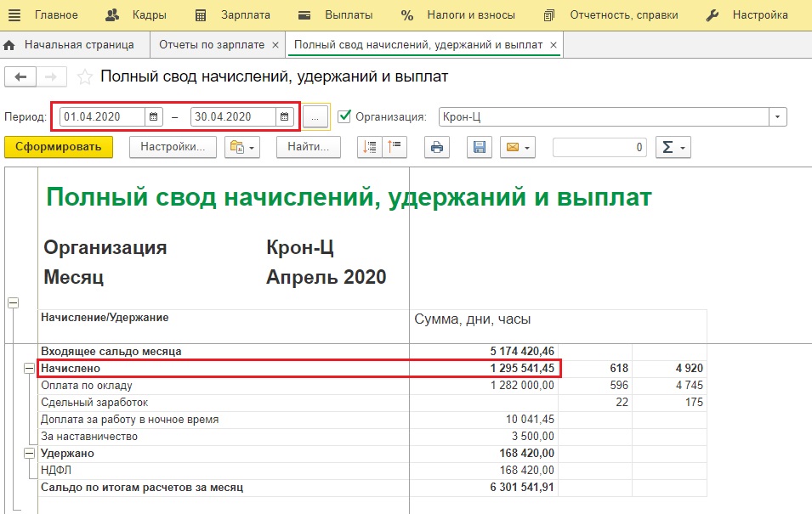The image size is (812, 514).
Task: Close the Отчеты по зарплате tab
Action: coord(275,45)
